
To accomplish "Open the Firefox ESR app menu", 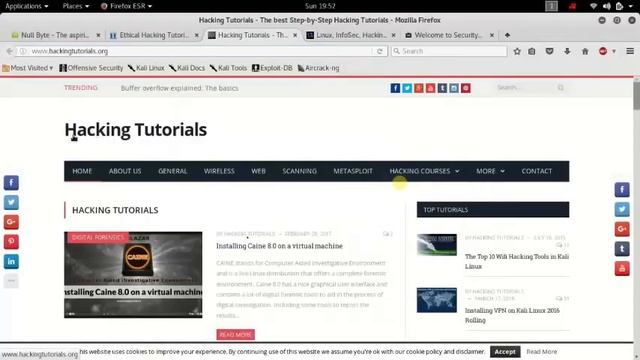I will (x=127, y=6).
